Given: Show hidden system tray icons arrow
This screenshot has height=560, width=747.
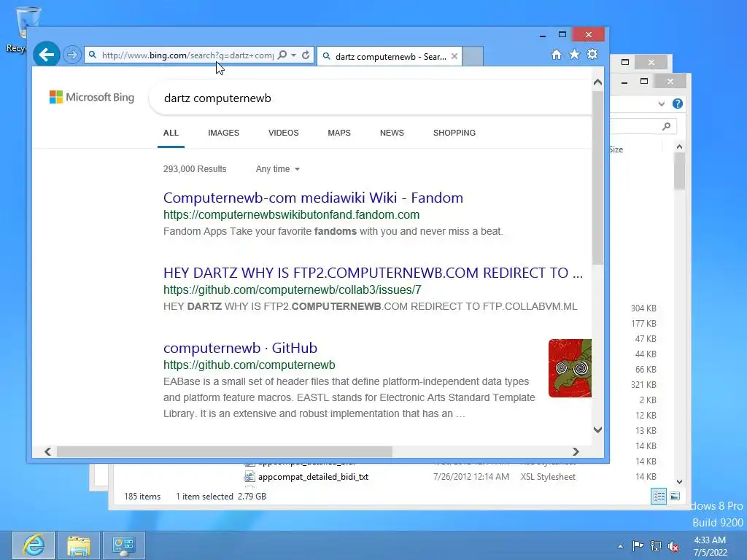Looking at the screenshot, I should point(620,546).
